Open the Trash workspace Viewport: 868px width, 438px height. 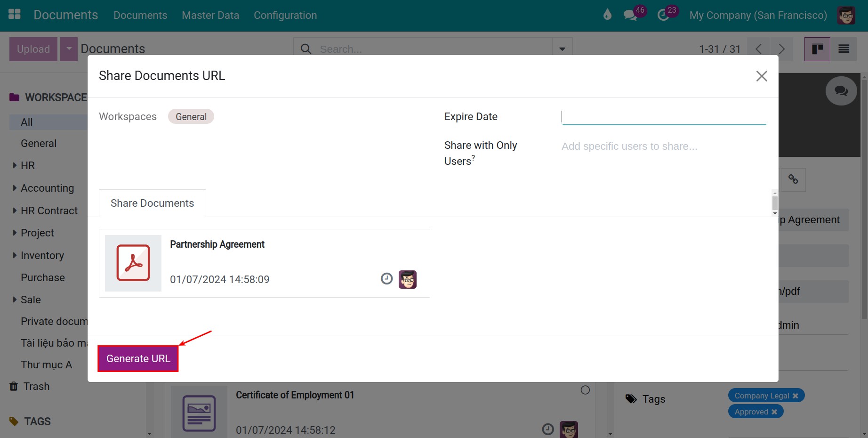[x=36, y=386]
